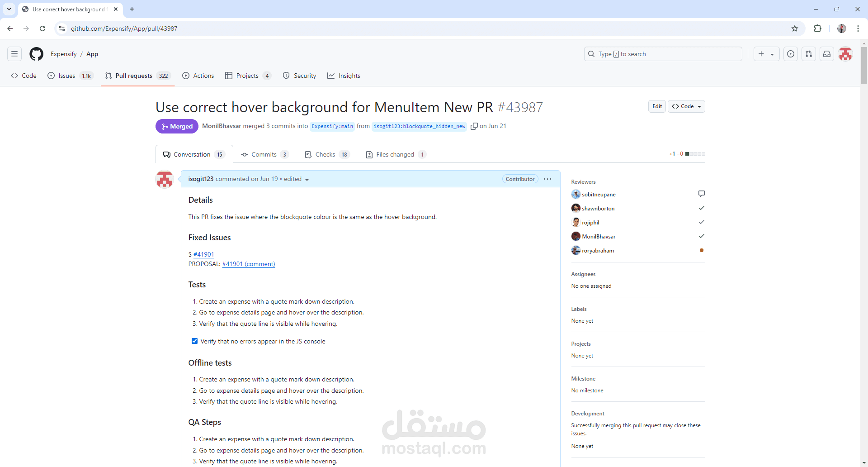Open the Security repository tab
Image resolution: width=868 pixels, height=467 pixels.
pos(299,76)
